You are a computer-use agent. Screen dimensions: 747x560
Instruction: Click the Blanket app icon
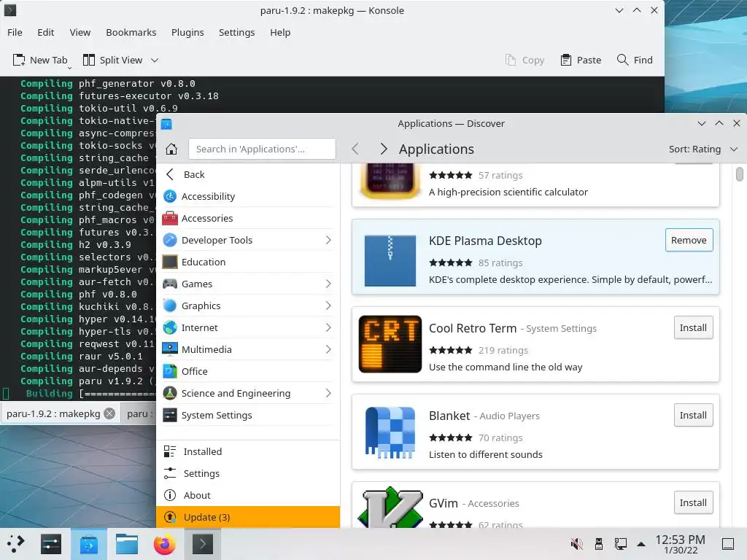click(390, 432)
